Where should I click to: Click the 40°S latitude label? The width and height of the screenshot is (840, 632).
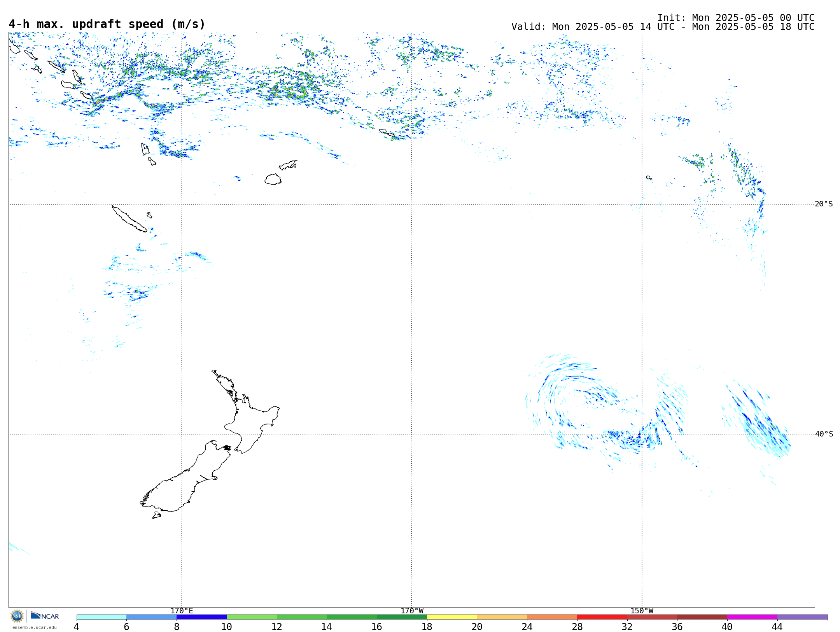824,434
